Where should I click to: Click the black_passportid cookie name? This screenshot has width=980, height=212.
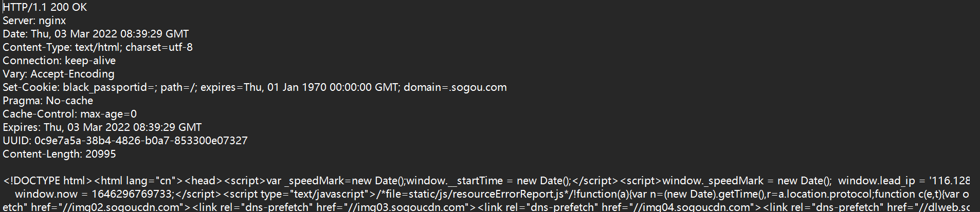tap(105, 87)
